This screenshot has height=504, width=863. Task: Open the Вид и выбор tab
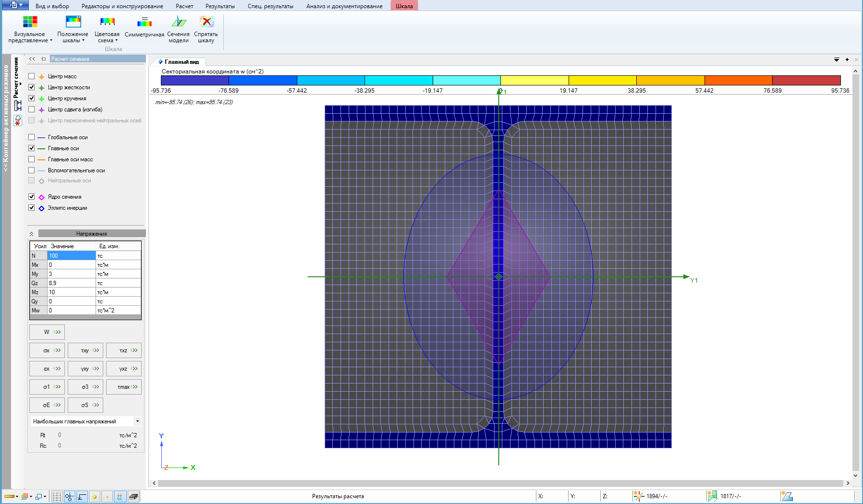[x=52, y=6]
